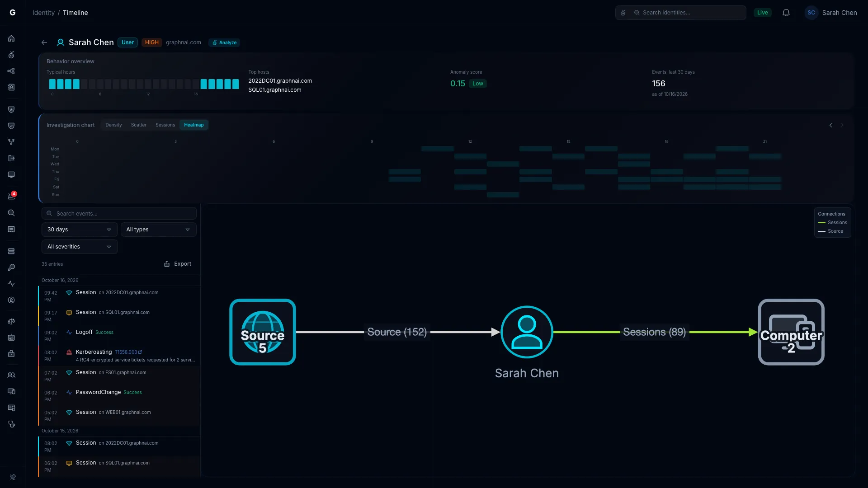Viewport: 868px width, 488px height.
Task: Open the notifications bell in the top bar
Action: (x=786, y=13)
